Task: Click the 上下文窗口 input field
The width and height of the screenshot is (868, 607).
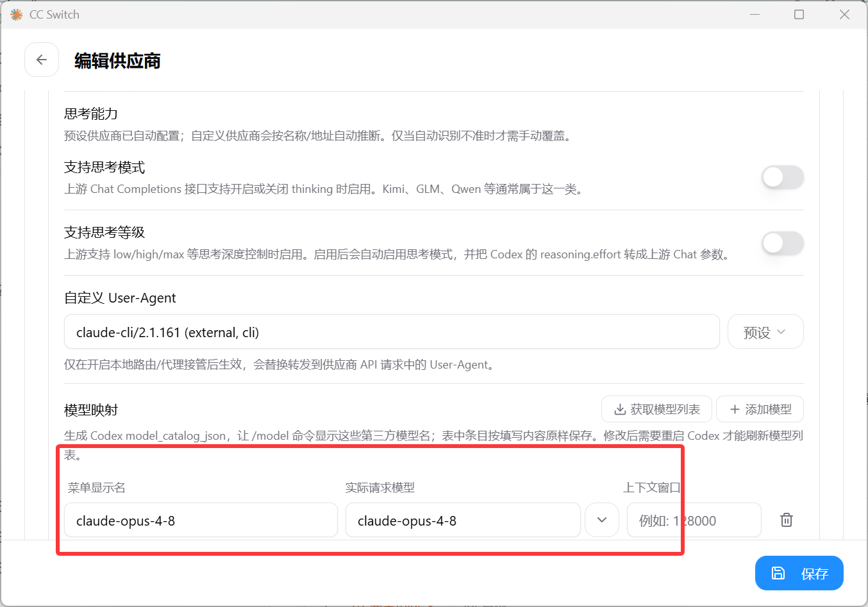Action: (694, 520)
